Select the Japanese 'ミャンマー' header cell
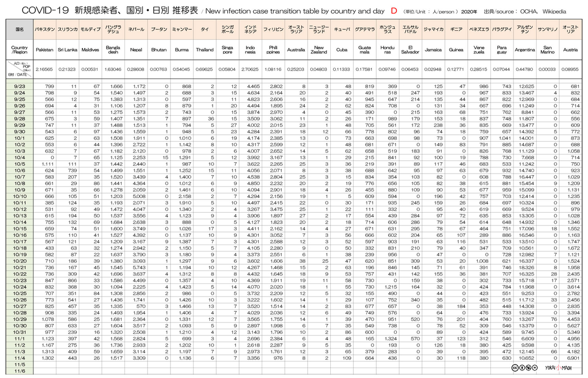588x378 pixels. (181, 29)
